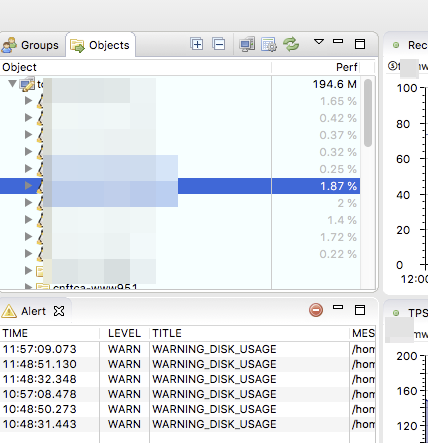This screenshot has width=428, height=443.
Task: Click the red clear alerts icon
Action: pos(316,310)
